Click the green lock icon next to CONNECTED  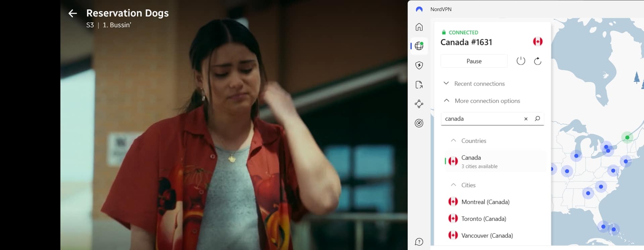[444, 32]
